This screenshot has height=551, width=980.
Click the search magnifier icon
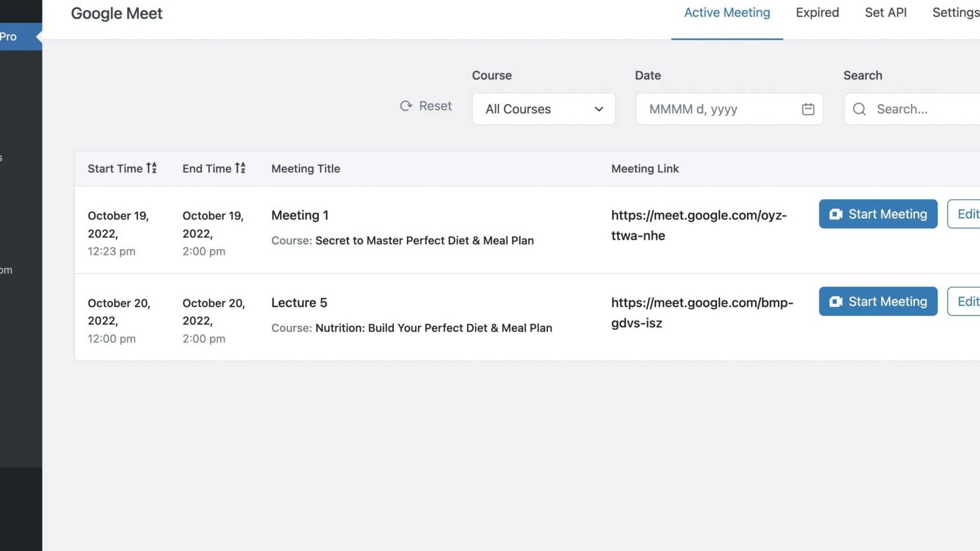click(859, 109)
